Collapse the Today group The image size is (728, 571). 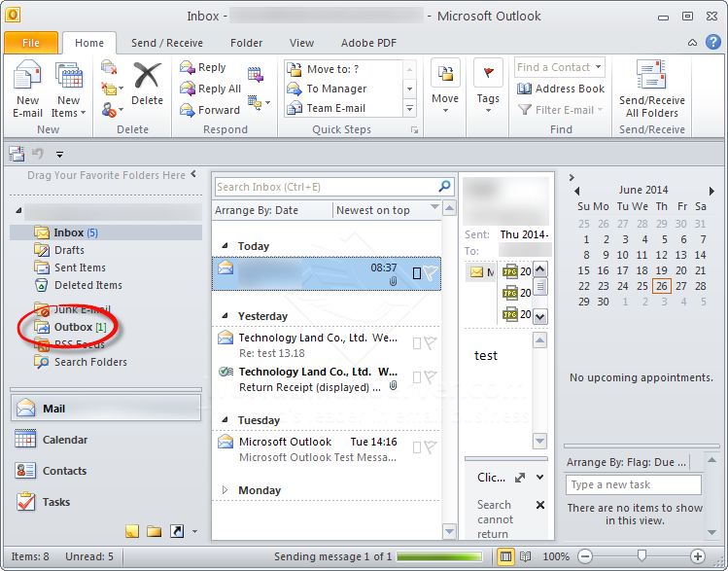225,246
